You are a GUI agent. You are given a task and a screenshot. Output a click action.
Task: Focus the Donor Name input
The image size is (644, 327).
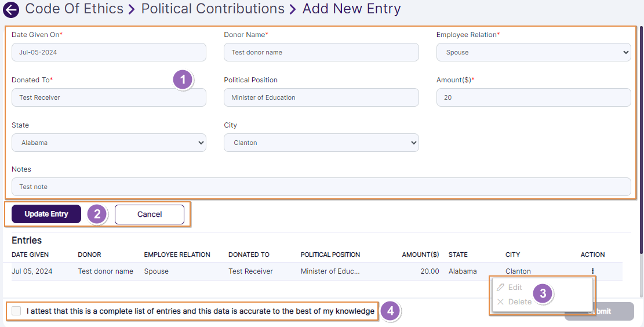(x=321, y=52)
